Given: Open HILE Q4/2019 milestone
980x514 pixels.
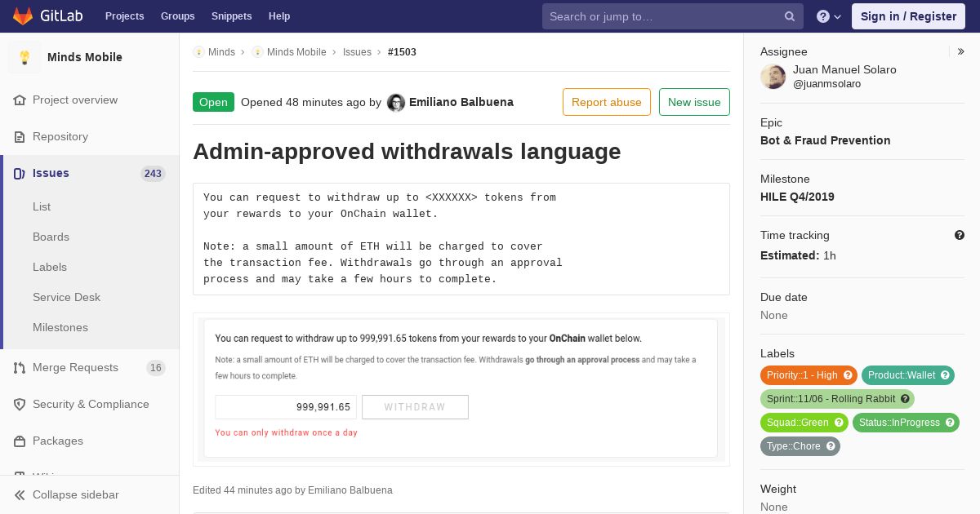Looking at the screenshot, I should coord(797,197).
